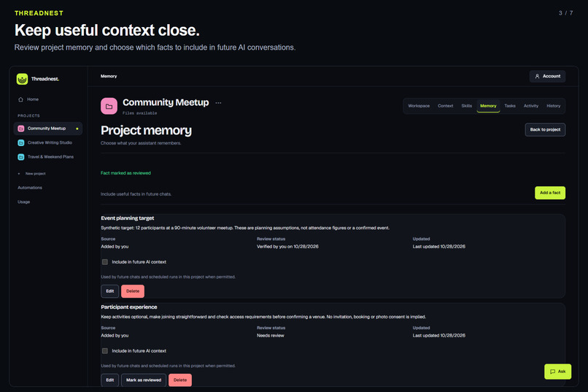Click the Account label in the top bar
The image size is (588, 392).
552,76
